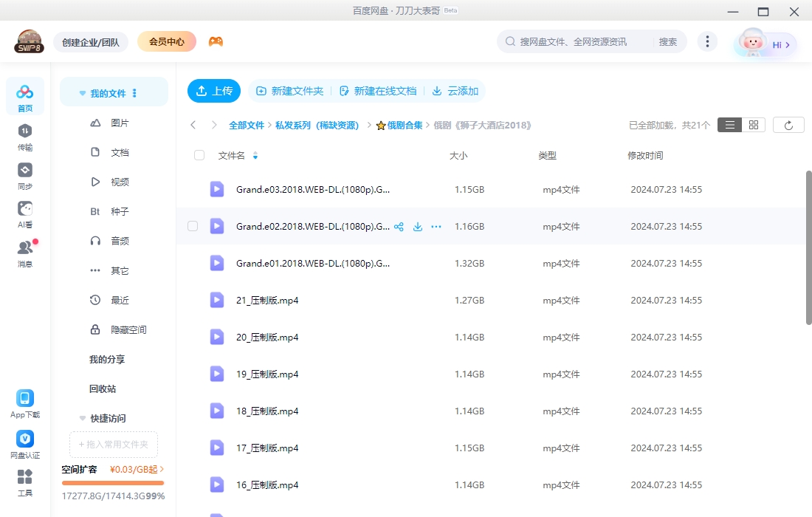Screen dimensions: 812x517
Task: Collapse the 快捷访问 section
Action: click(x=82, y=418)
